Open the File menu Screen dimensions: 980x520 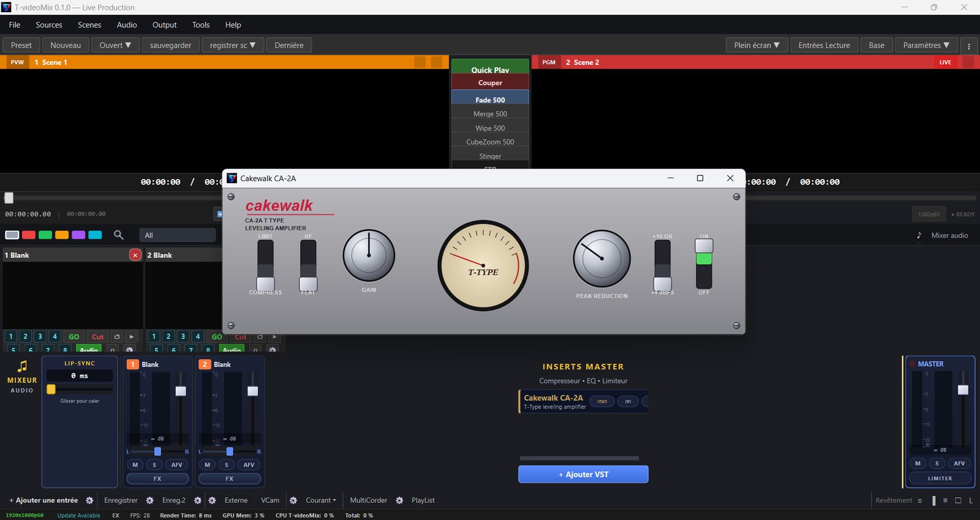[x=15, y=25]
